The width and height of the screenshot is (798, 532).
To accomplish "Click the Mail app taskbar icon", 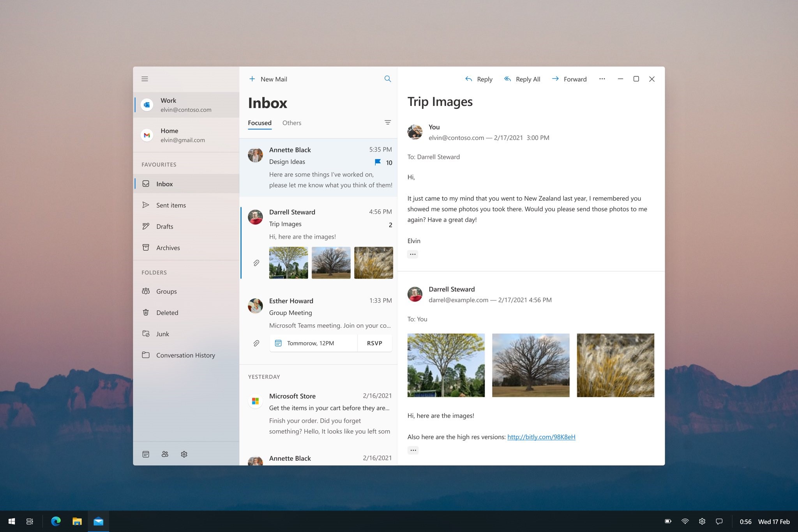I will coord(99,521).
